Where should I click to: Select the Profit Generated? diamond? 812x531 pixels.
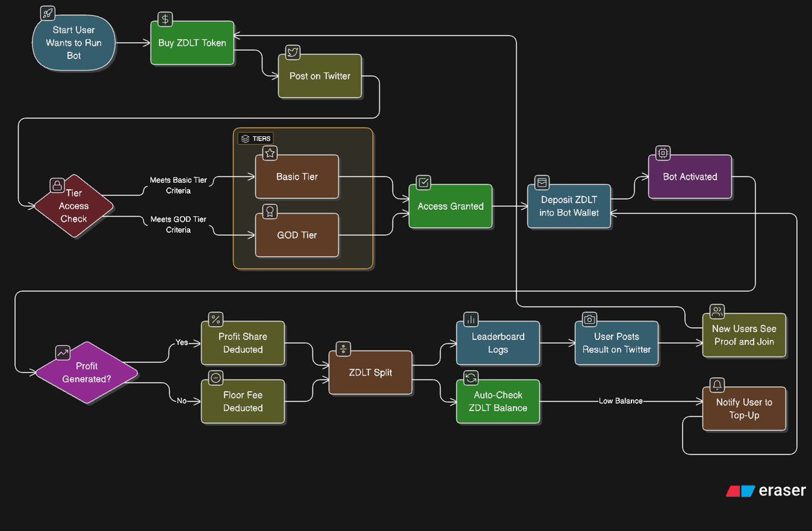click(87, 373)
